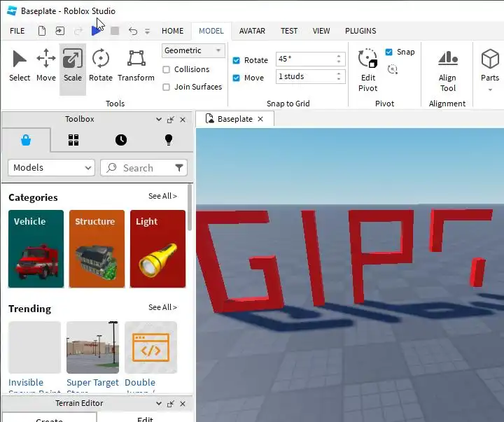Activate the Transform tool
The image size is (504, 422).
click(136, 66)
